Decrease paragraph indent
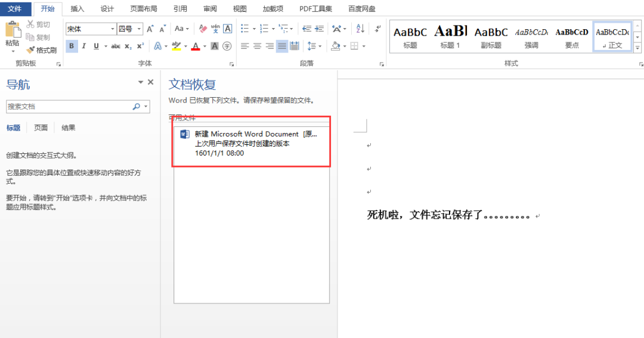 [x=307, y=29]
